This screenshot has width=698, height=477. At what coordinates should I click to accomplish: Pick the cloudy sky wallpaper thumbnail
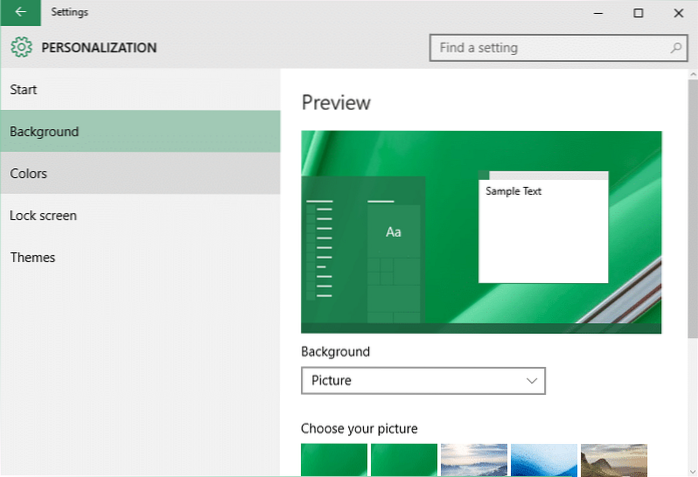coord(474,460)
